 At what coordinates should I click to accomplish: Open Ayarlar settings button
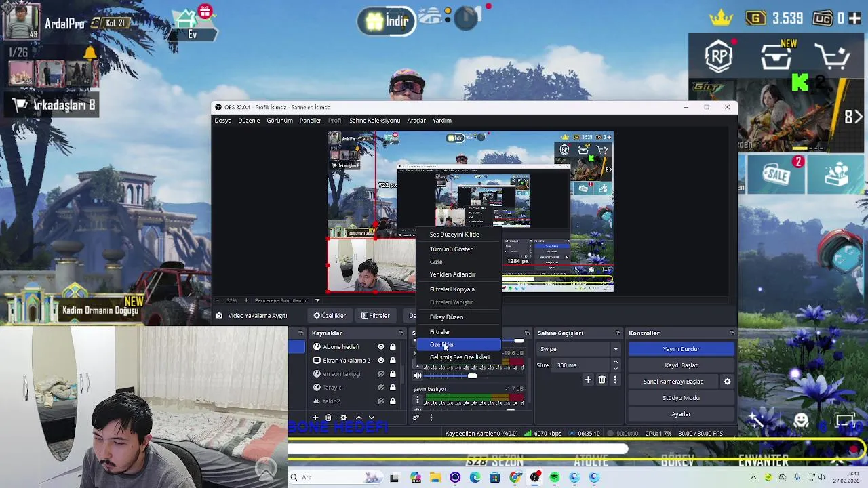coord(681,414)
